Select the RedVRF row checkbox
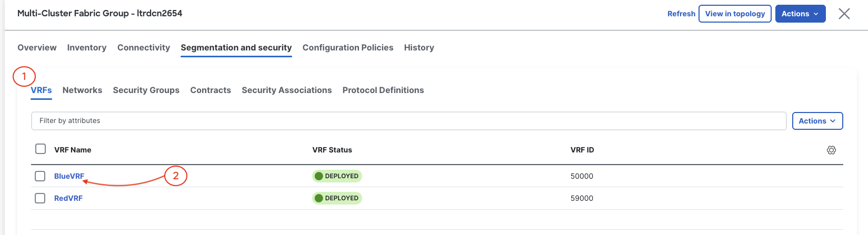Viewport: 868px width, 235px height. pyautogui.click(x=40, y=198)
